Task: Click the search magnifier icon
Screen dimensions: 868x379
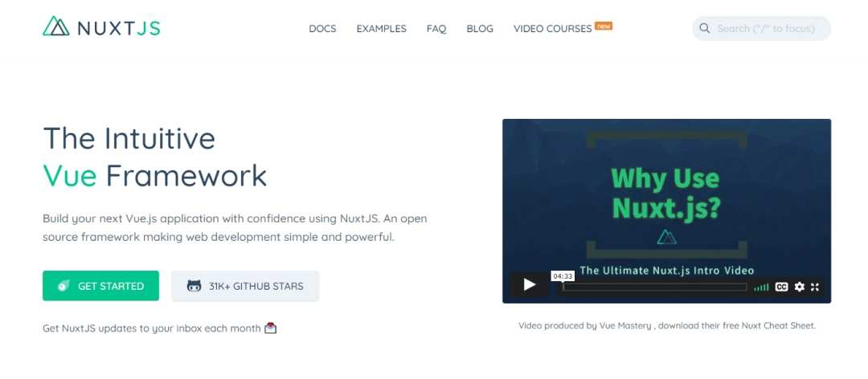Action: click(x=705, y=29)
